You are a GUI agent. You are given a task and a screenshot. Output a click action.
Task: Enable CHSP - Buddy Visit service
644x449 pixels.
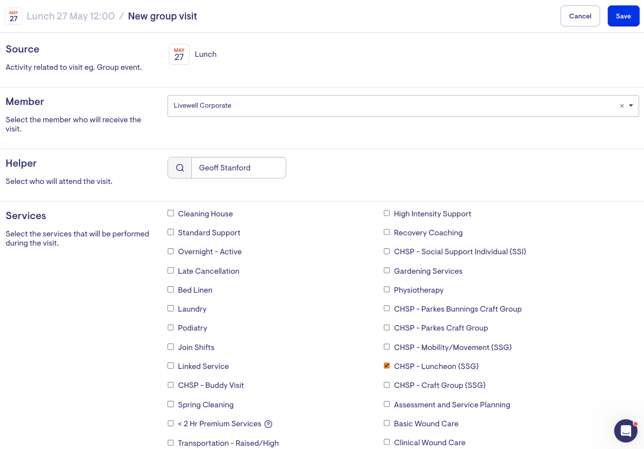tap(171, 385)
